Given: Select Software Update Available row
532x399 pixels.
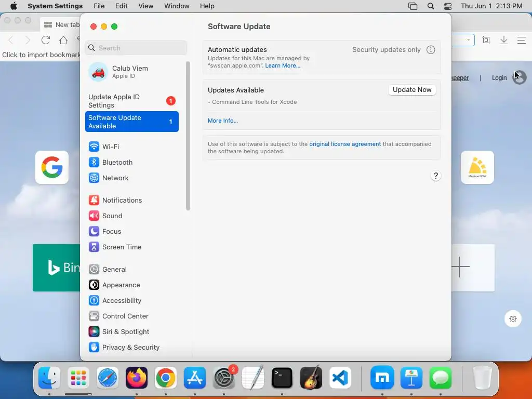Looking at the screenshot, I should coord(131,122).
